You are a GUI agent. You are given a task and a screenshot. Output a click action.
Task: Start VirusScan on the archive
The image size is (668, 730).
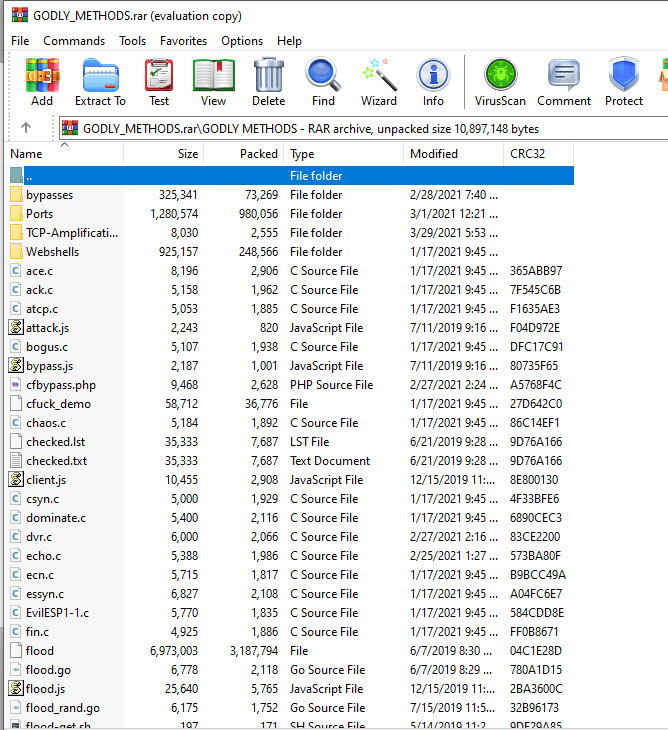pos(498,82)
